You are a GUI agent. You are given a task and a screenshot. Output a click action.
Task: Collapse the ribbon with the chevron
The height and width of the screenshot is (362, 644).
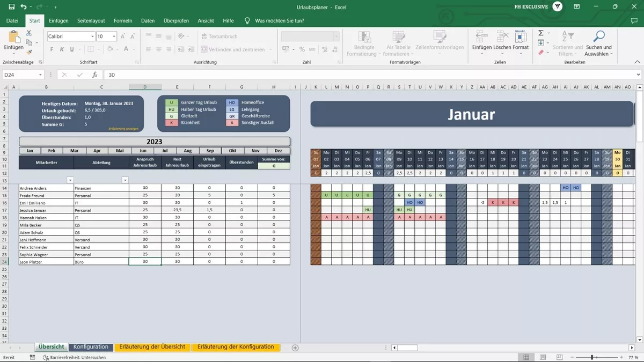point(639,62)
